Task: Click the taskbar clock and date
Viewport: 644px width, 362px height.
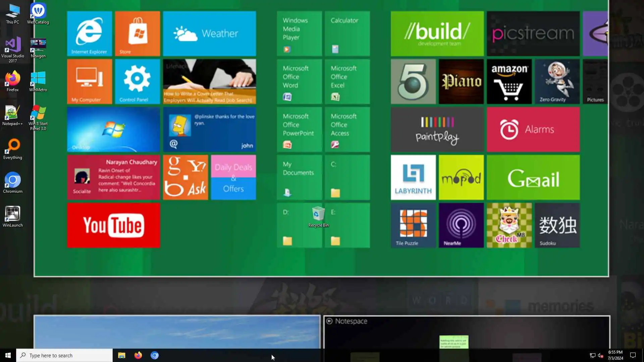Action: pyautogui.click(x=615, y=355)
